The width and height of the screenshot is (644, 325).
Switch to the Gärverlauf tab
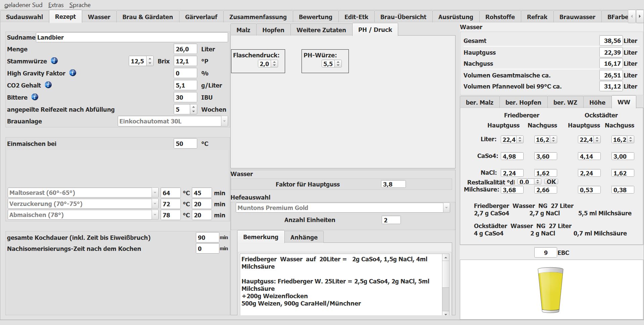(201, 17)
